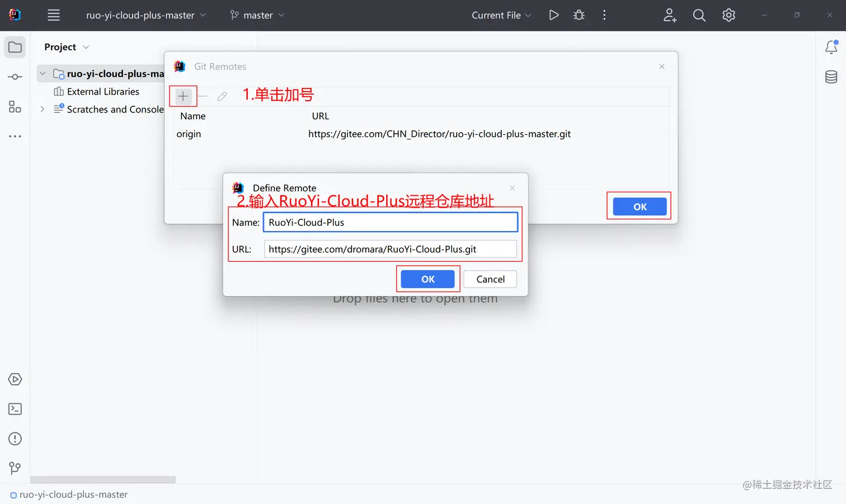Open the Terminal tool window icon
This screenshot has width=846, height=504.
tap(15, 409)
